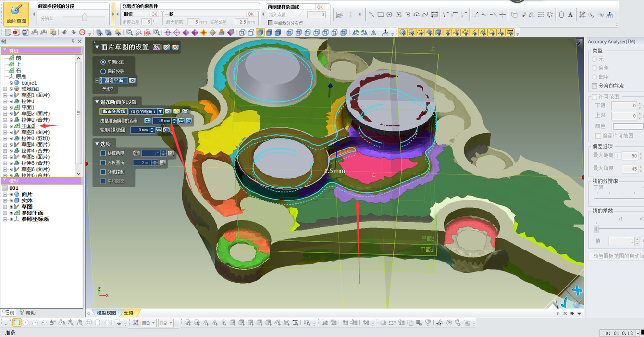Open the 偏移的断面 1 dropdown
The height and width of the screenshot is (337, 644).
(x=161, y=112)
